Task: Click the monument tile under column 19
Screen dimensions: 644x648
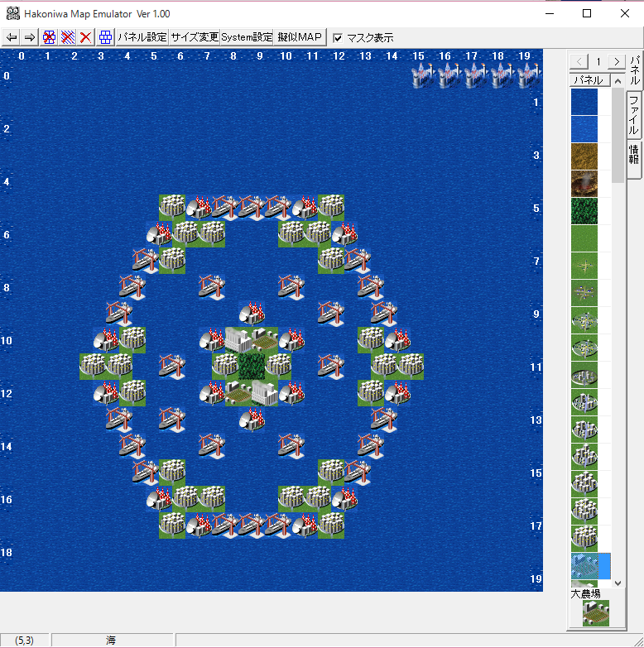Action: [530, 75]
